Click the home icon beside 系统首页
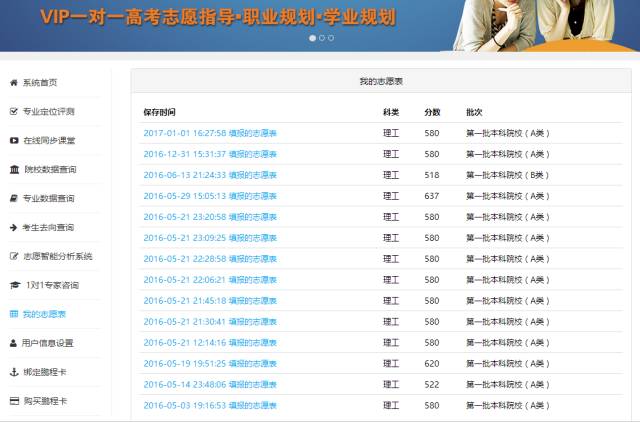This screenshot has width=640, height=422. coord(14,83)
